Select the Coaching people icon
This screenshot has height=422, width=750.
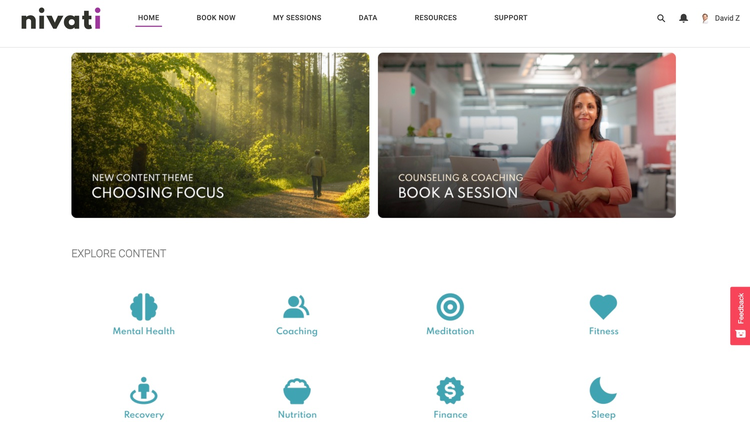[296, 307]
